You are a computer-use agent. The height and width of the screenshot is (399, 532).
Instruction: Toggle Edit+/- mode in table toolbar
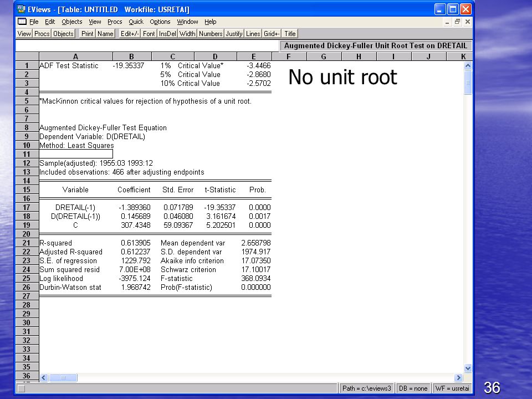pyautogui.click(x=130, y=34)
